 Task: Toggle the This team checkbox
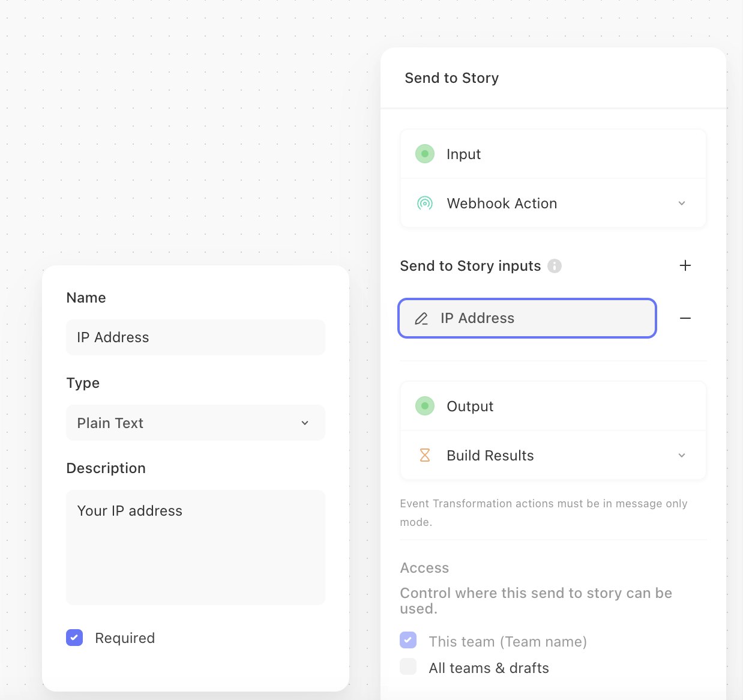tap(408, 641)
